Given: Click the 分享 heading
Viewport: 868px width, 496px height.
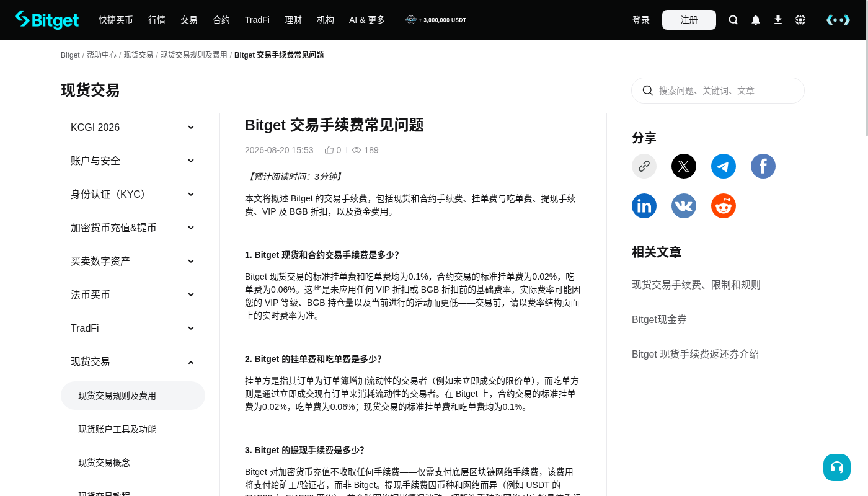Looking at the screenshot, I should click(644, 138).
